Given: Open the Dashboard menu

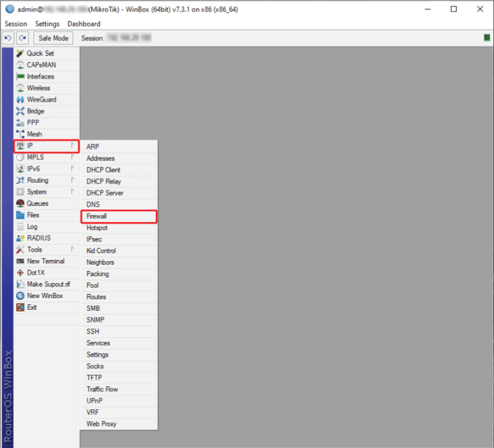Looking at the screenshot, I should pyautogui.click(x=84, y=24).
